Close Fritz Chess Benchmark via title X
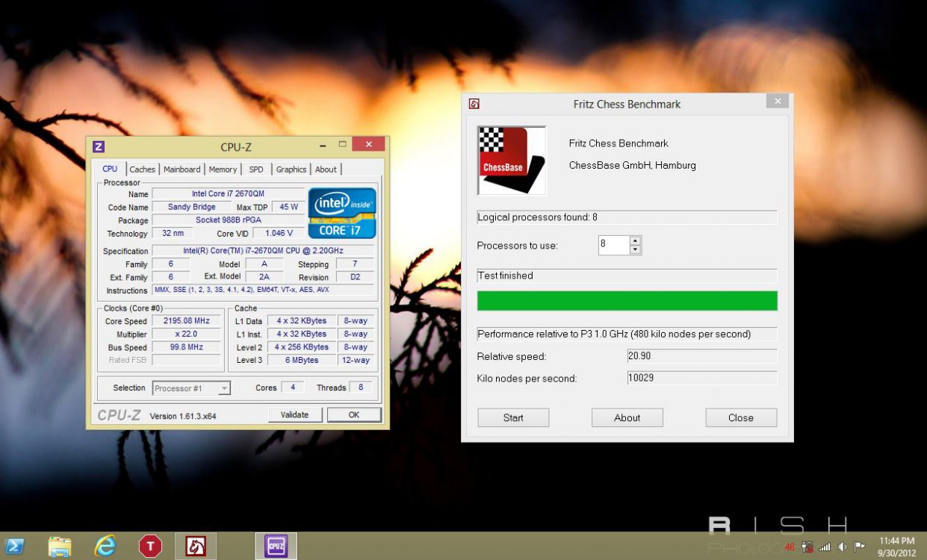 click(x=778, y=102)
